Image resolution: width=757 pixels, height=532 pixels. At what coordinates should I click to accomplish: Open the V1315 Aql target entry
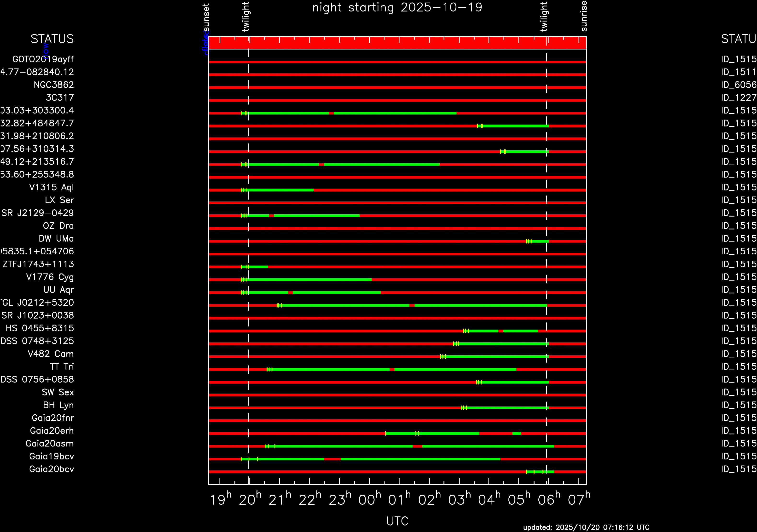tap(52, 188)
